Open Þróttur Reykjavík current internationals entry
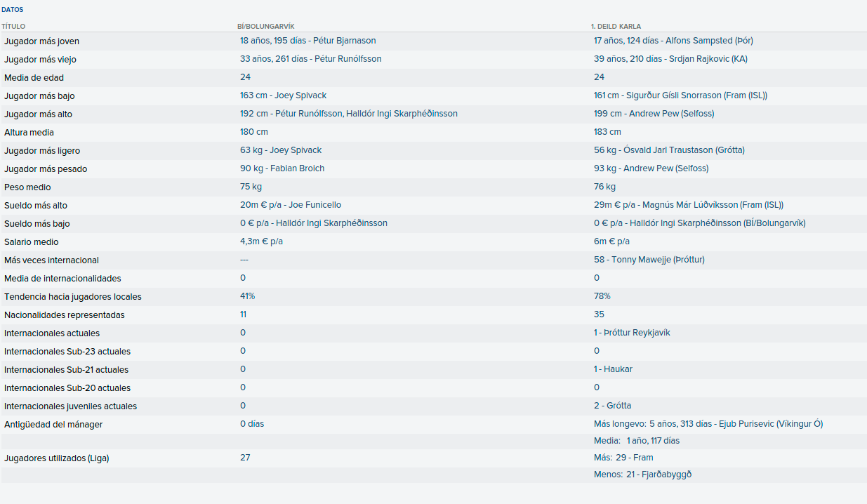Viewport: 867px width, 504px height. [632, 333]
